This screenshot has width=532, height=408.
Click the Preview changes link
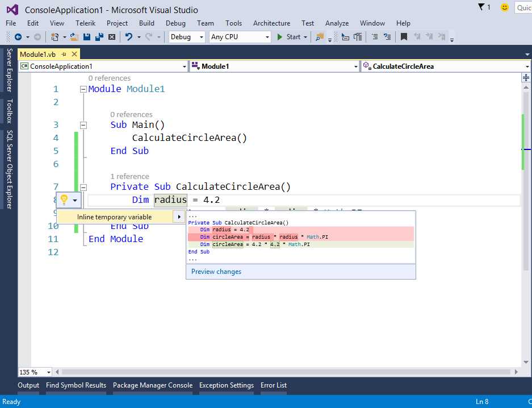click(216, 272)
